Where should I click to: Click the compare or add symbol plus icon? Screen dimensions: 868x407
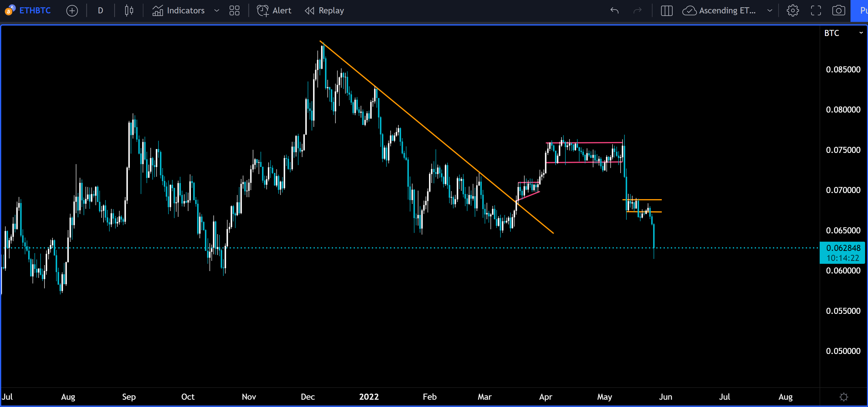coord(72,11)
